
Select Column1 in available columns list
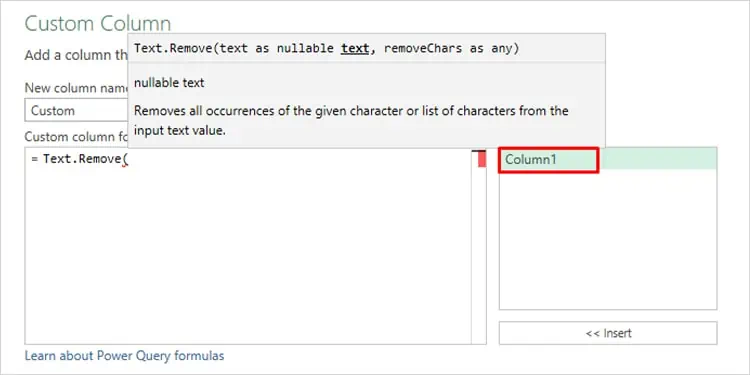607,159
